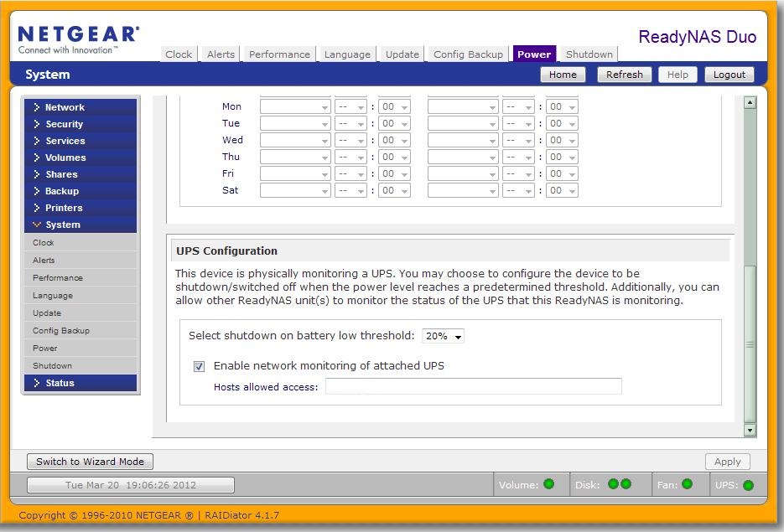Open battery low threshold dropdown
This screenshot has width=784, height=532.
coord(444,336)
